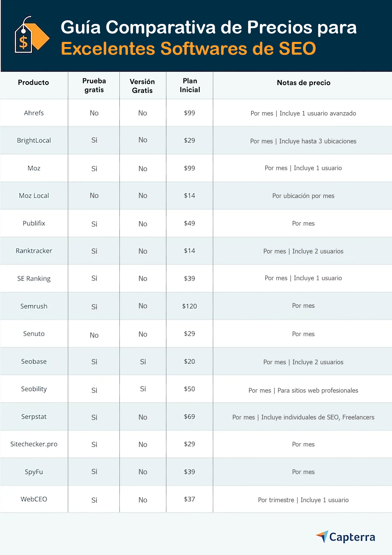Image resolution: width=392 pixels, height=555 pixels.
Task: Click the Capterra logo
Action: click(x=346, y=537)
